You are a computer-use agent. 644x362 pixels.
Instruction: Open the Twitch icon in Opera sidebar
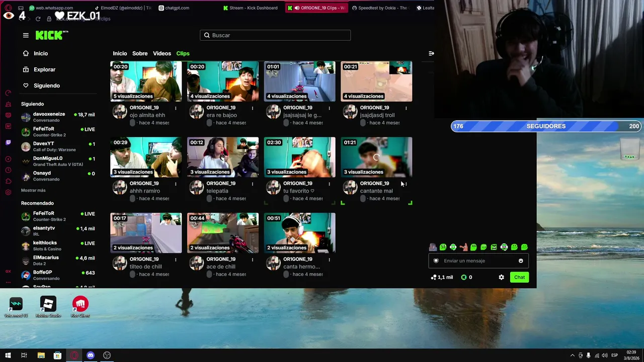click(8, 143)
